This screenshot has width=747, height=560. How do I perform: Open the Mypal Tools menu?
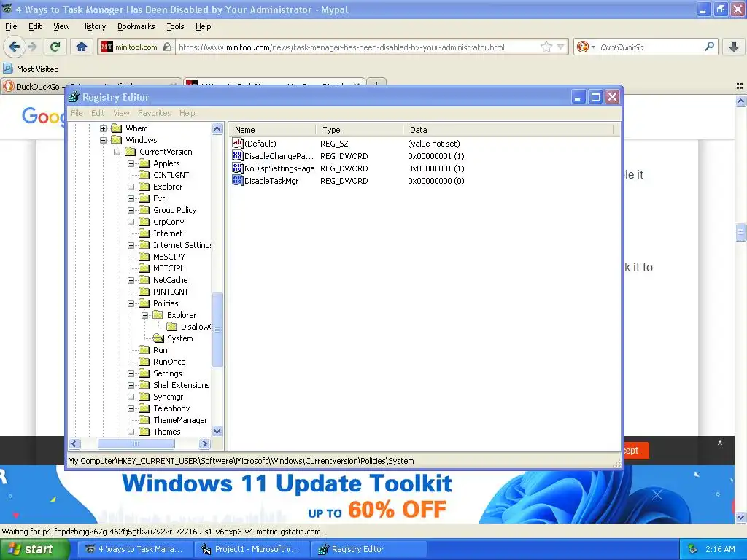point(175,26)
